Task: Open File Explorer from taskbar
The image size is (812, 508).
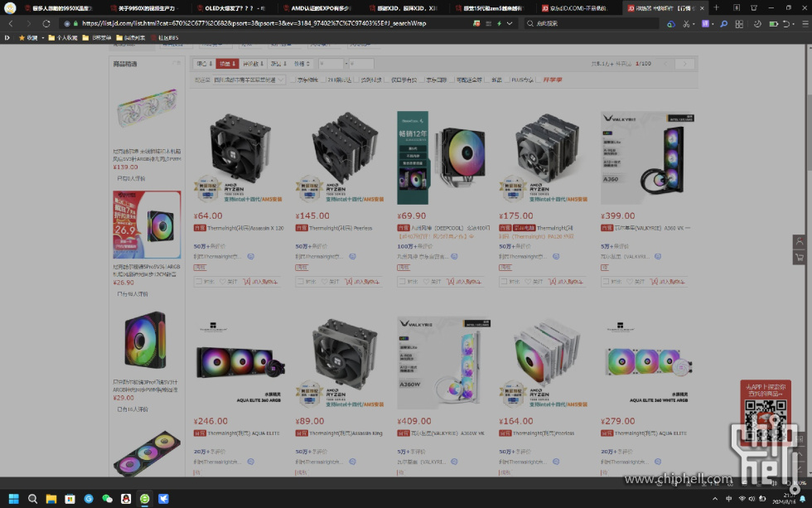Action: [51, 499]
